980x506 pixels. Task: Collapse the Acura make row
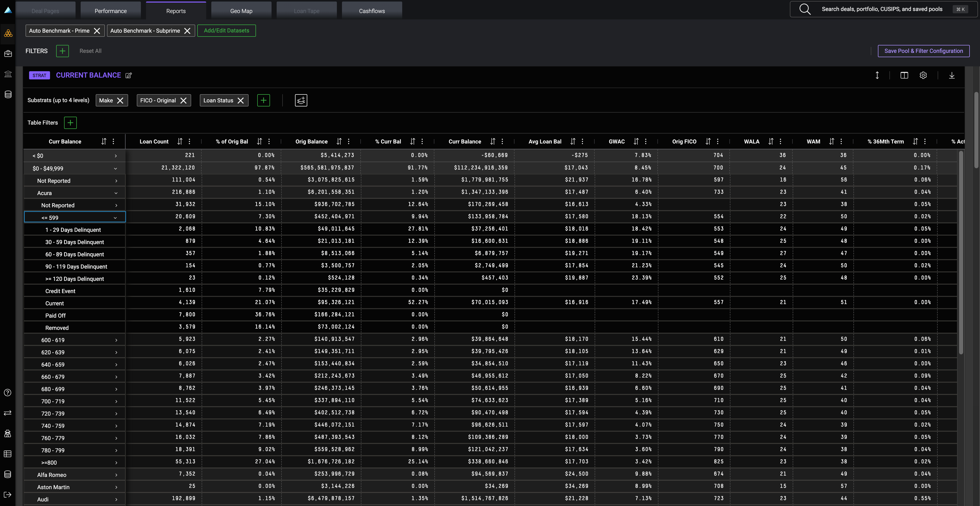116,193
